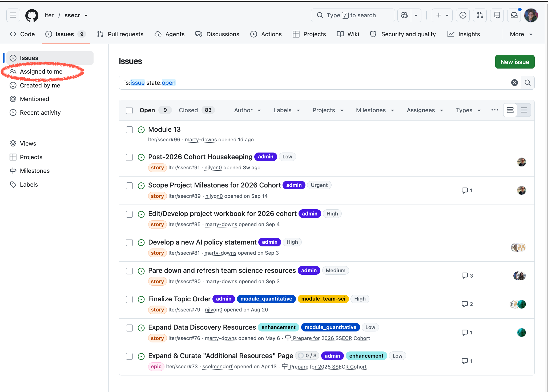Expand the ssecr repository switcher caret
The width and height of the screenshot is (548, 392).
point(86,15)
